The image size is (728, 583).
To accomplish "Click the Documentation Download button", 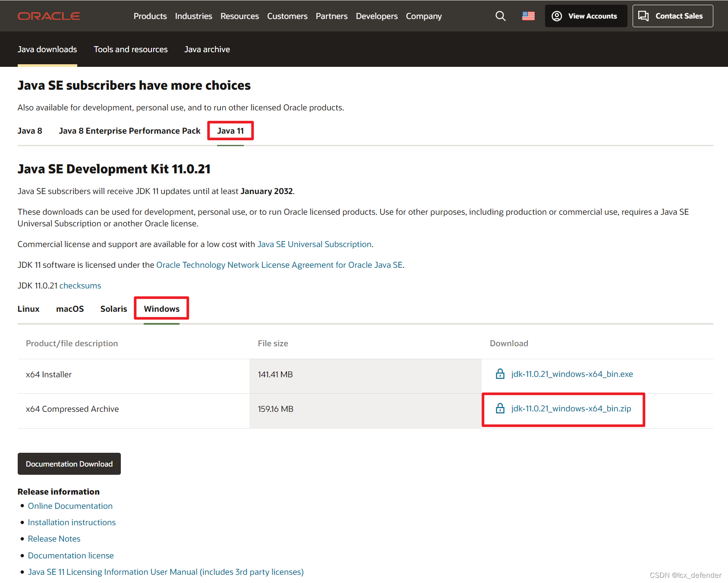I will click(69, 464).
